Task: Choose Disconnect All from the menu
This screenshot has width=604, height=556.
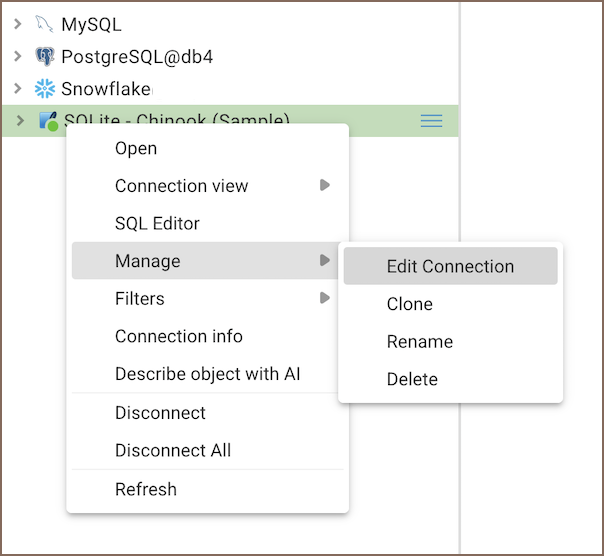Action: coord(207,450)
